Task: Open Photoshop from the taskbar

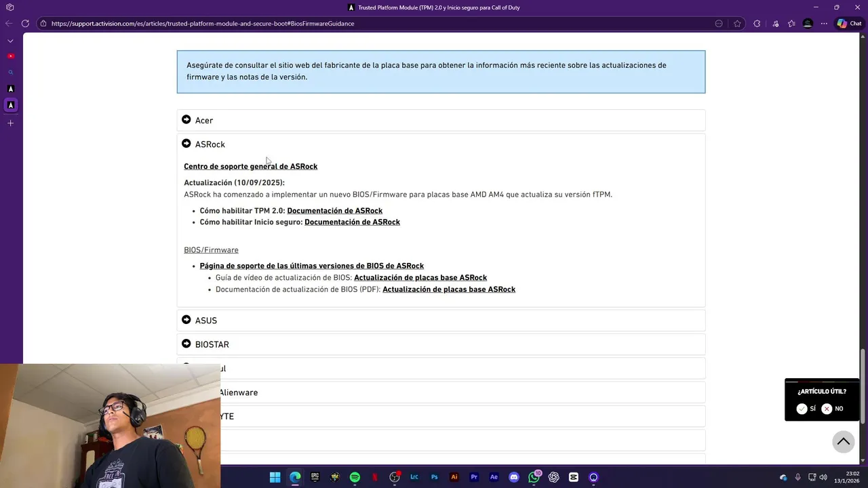Action: (435, 477)
